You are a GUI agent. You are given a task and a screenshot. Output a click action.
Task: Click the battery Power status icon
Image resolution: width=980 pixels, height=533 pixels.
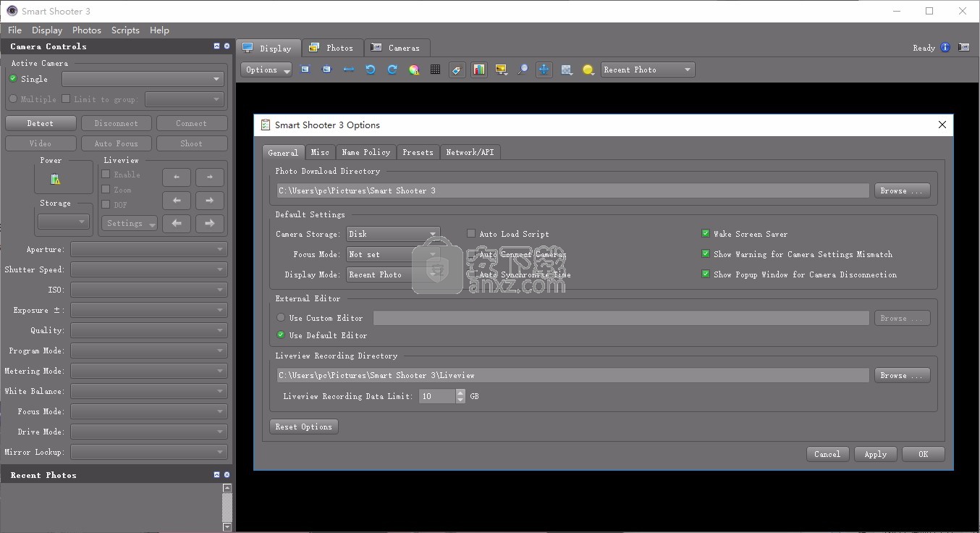tap(56, 179)
